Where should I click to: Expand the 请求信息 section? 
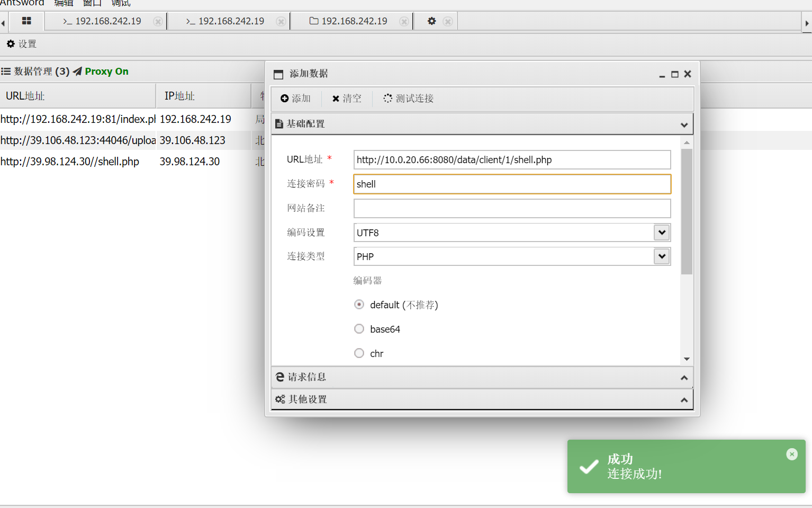pos(482,377)
